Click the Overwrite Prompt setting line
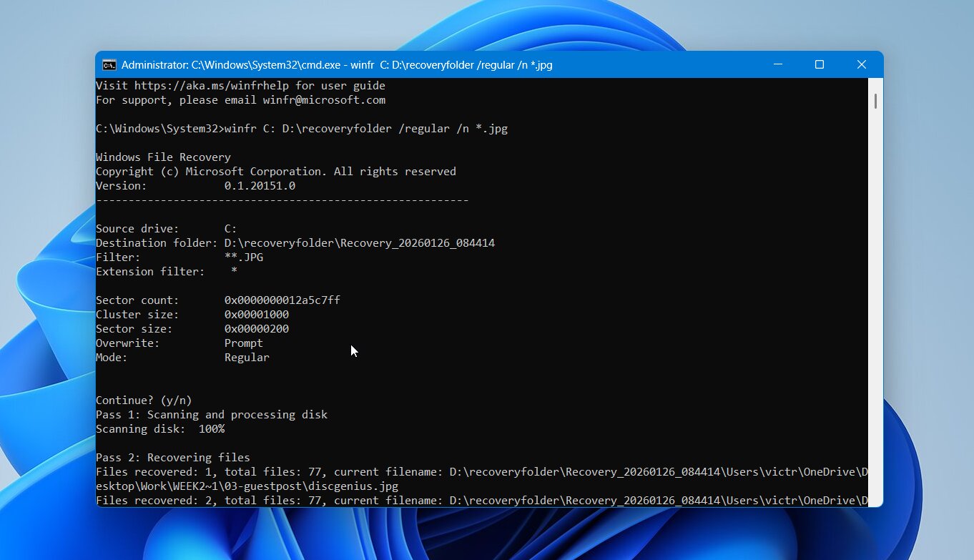 tap(179, 343)
